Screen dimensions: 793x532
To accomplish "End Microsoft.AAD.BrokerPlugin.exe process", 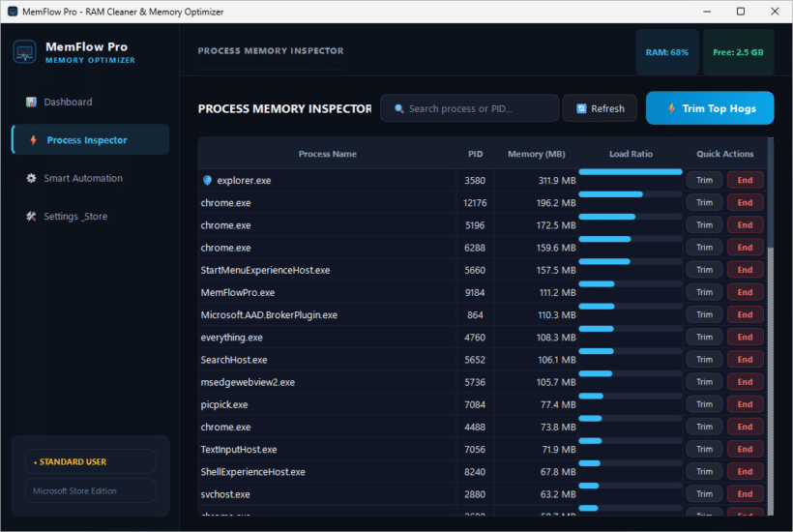I will coord(745,314).
